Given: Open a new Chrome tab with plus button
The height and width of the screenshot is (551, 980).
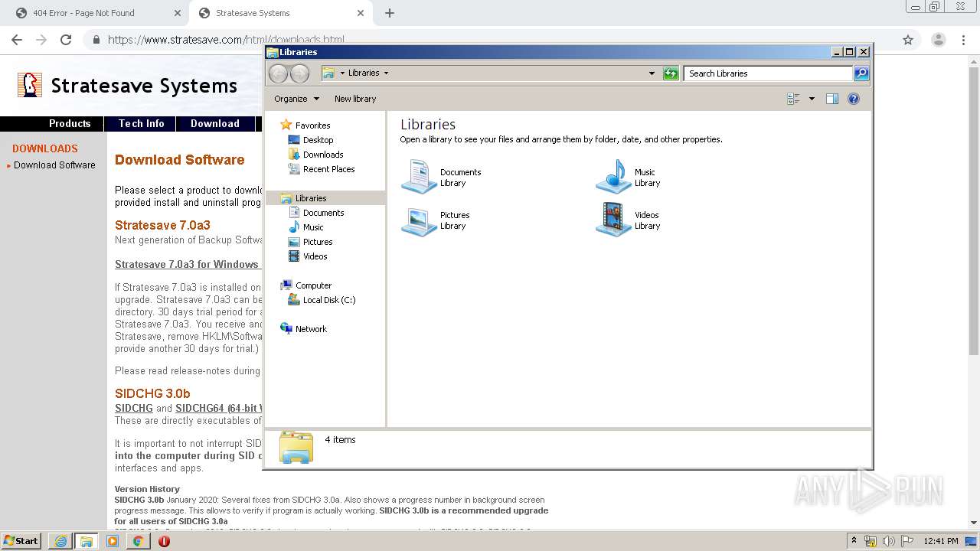Looking at the screenshot, I should coord(390,13).
